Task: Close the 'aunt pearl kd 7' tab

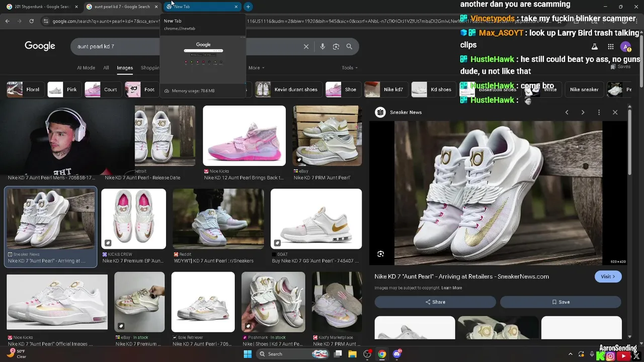Action: coord(156,7)
